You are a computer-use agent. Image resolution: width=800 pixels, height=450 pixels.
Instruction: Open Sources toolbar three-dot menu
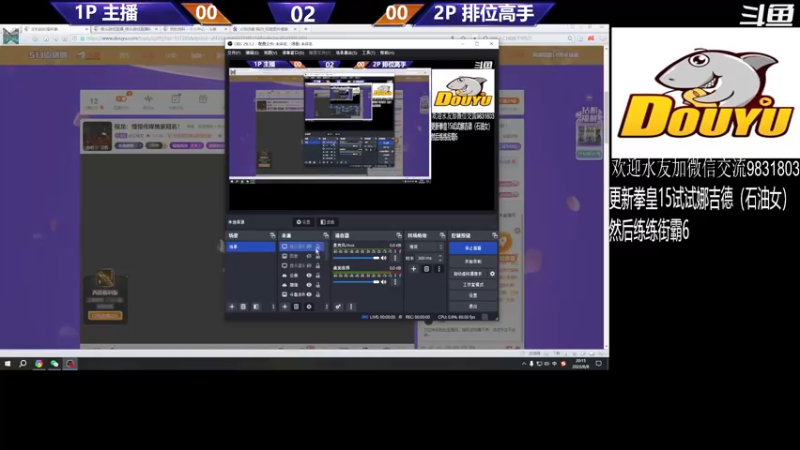pyautogui.click(x=327, y=307)
